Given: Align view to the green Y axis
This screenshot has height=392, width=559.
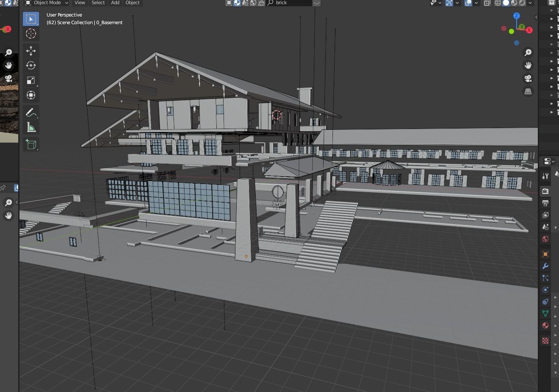Looking at the screenshot, I should (x=522, y=27).
